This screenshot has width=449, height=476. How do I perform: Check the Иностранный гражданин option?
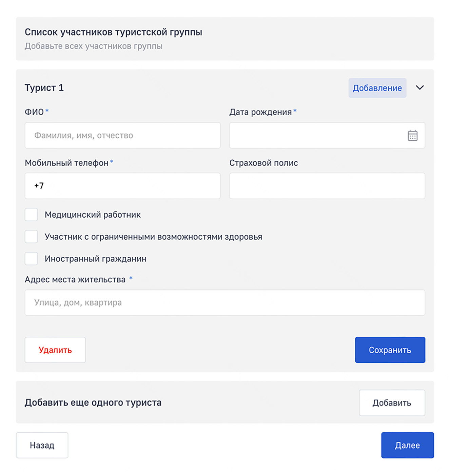(31, 258)
